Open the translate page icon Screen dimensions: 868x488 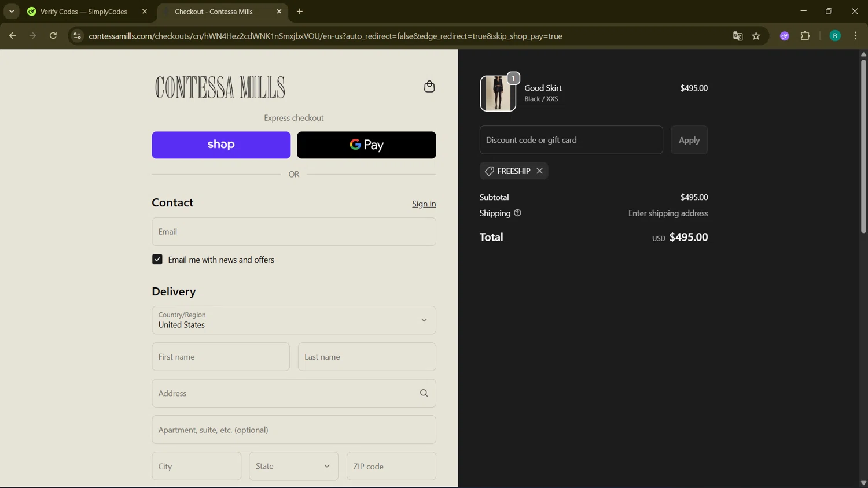tap(738, 36)
